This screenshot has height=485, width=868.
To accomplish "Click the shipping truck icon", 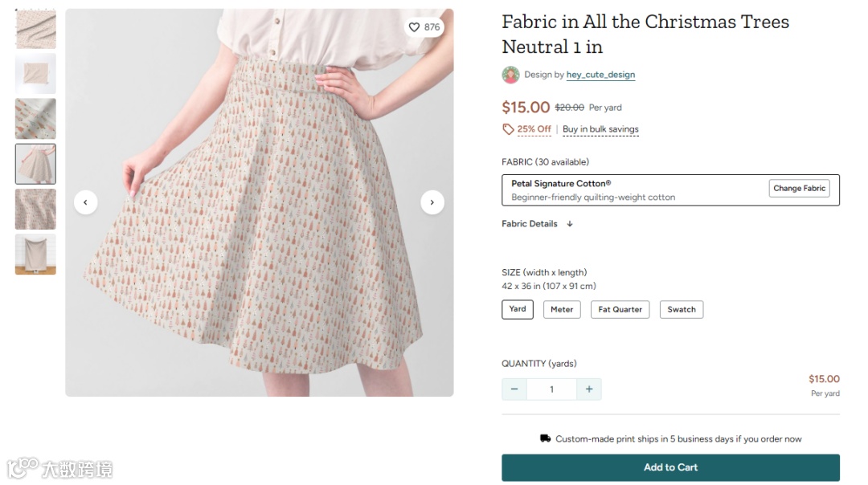I will 546,438.
